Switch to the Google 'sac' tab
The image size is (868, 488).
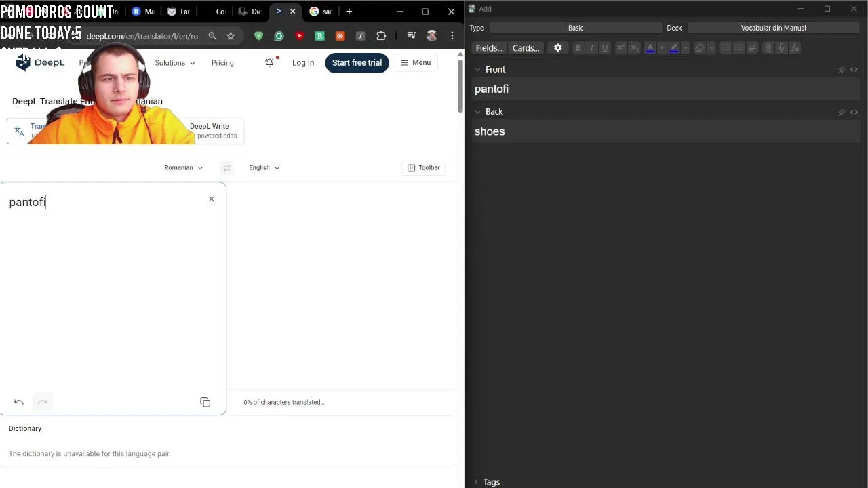pos(321,12)
